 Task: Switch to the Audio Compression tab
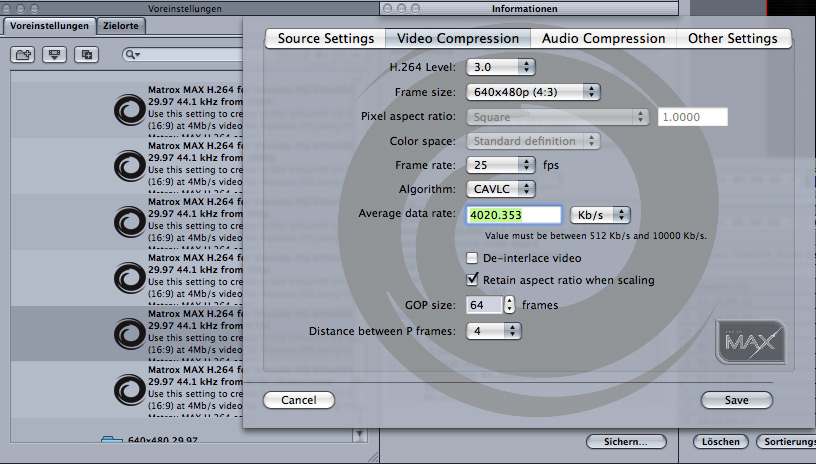[x=603, y=38]
